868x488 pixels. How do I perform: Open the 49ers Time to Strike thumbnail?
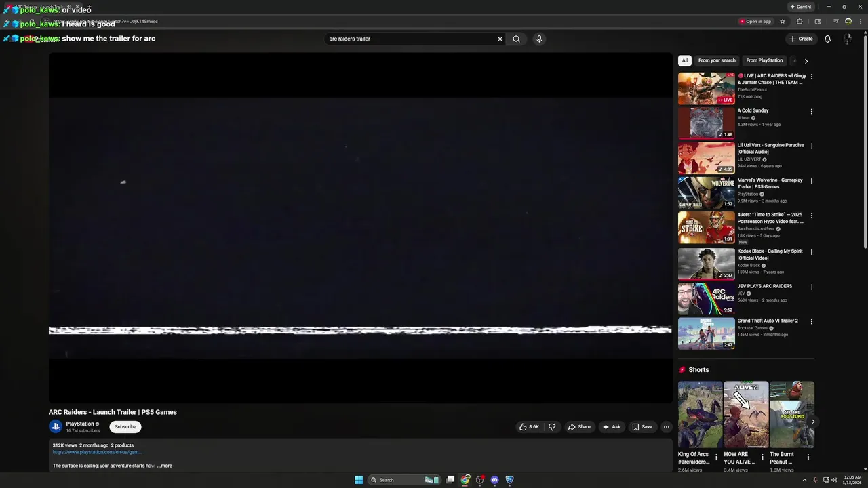coord(706,228)
